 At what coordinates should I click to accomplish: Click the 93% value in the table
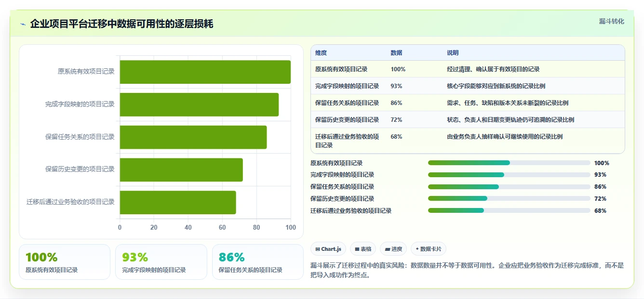point(396,86)
